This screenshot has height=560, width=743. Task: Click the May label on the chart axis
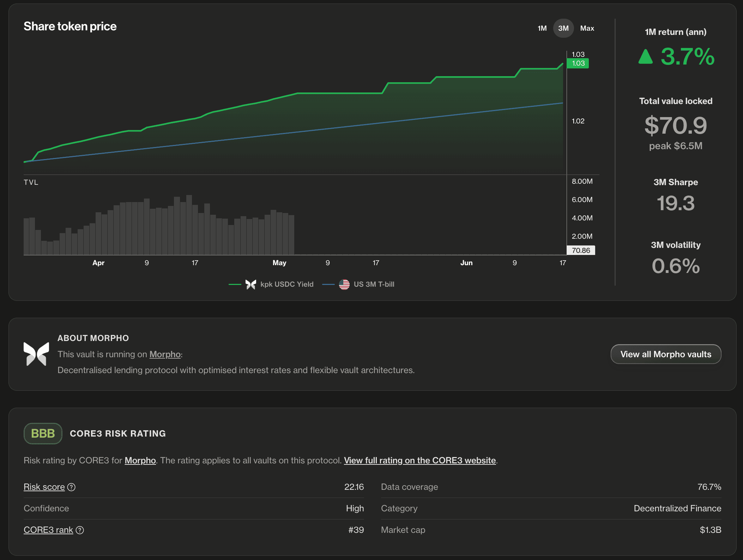(x=279, y=263)
